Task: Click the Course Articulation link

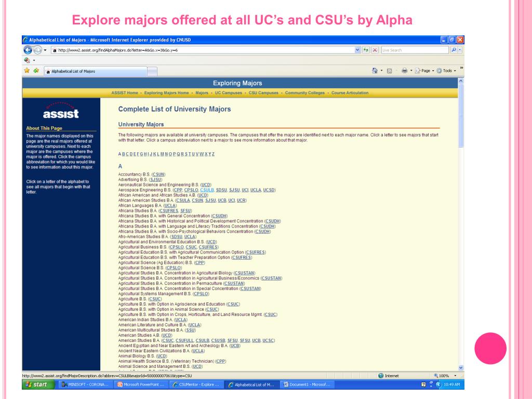Action: point(350,92)
